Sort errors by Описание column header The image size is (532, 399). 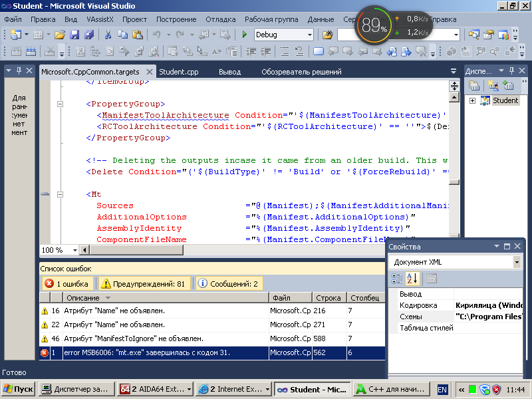coord(82,298)
